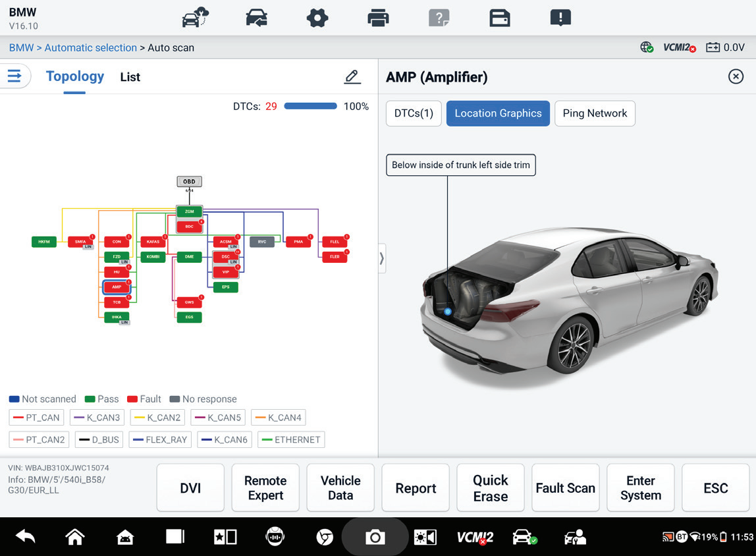This screenshot has width=756, height=556.
Task: Collapse the panel using the chevron handle
Action: (382, 258)
